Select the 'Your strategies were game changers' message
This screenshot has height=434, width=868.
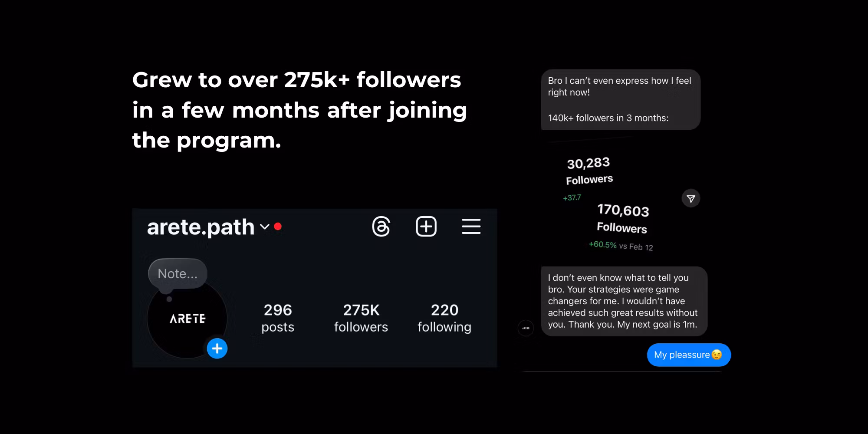(x=624, y=301)
